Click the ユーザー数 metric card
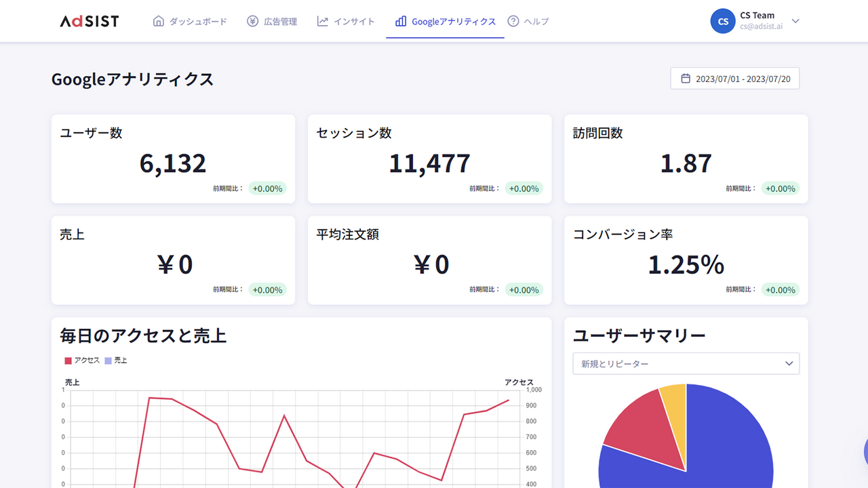868x488 pixels. [x=173, y=159]
